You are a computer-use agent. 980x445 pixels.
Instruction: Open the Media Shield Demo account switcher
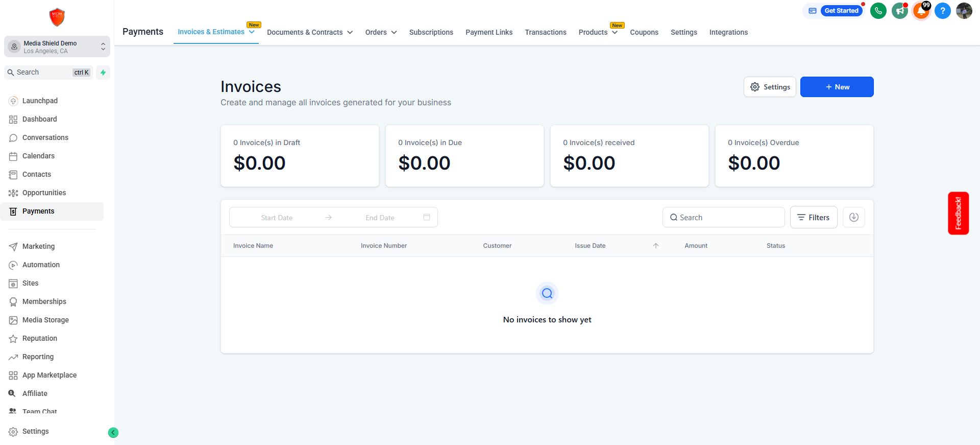[x=57, y=46]
